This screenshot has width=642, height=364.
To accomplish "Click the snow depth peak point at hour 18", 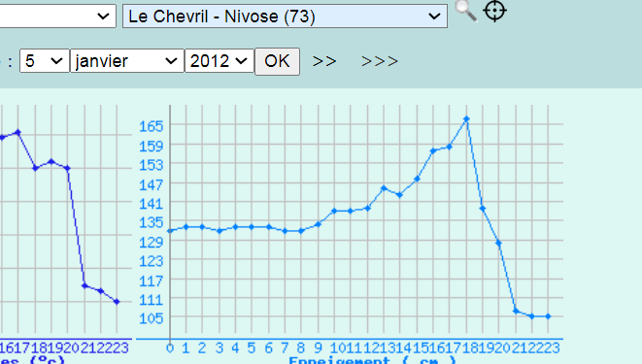I will (466, 119).
